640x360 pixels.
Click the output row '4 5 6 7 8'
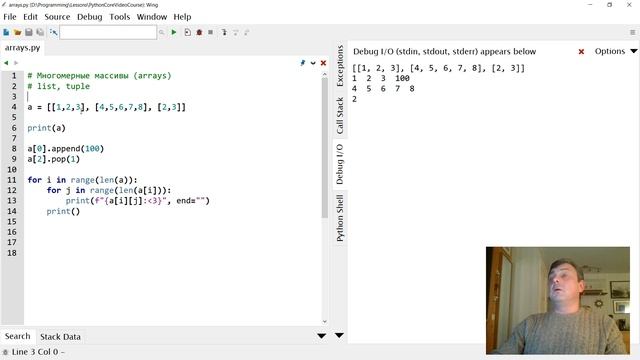pos(383,89)
